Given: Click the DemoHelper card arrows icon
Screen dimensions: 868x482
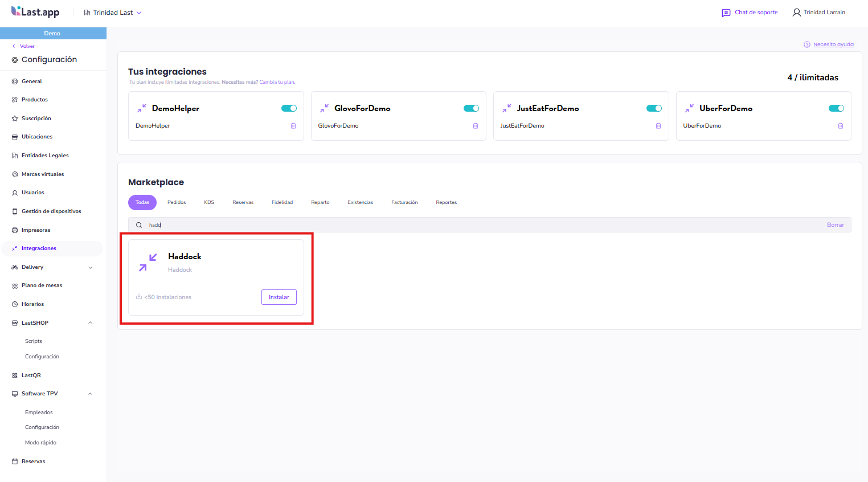Looking at the screenshot, I should coord(142,108).
